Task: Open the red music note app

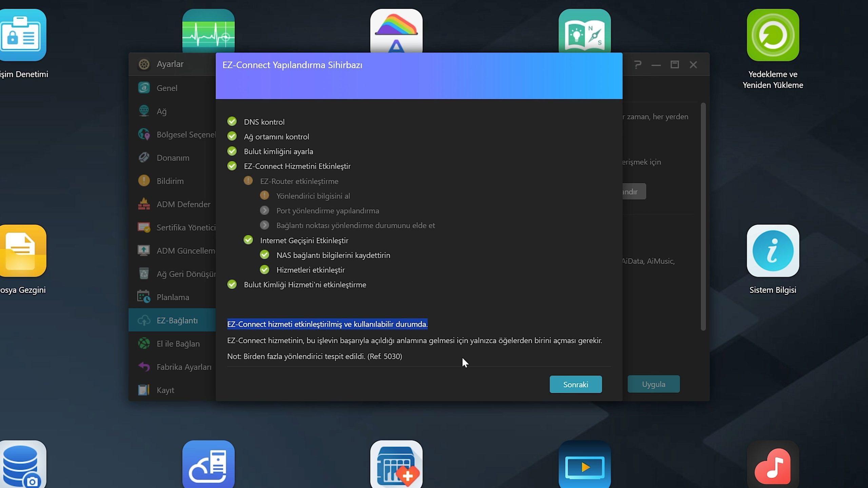Action: [772, 466]
